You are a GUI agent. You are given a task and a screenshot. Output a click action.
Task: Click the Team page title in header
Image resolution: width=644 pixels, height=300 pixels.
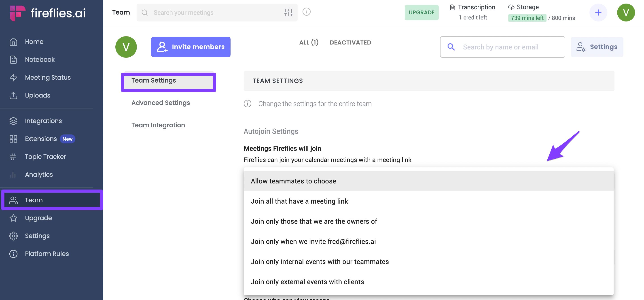(x=121, y=12)
